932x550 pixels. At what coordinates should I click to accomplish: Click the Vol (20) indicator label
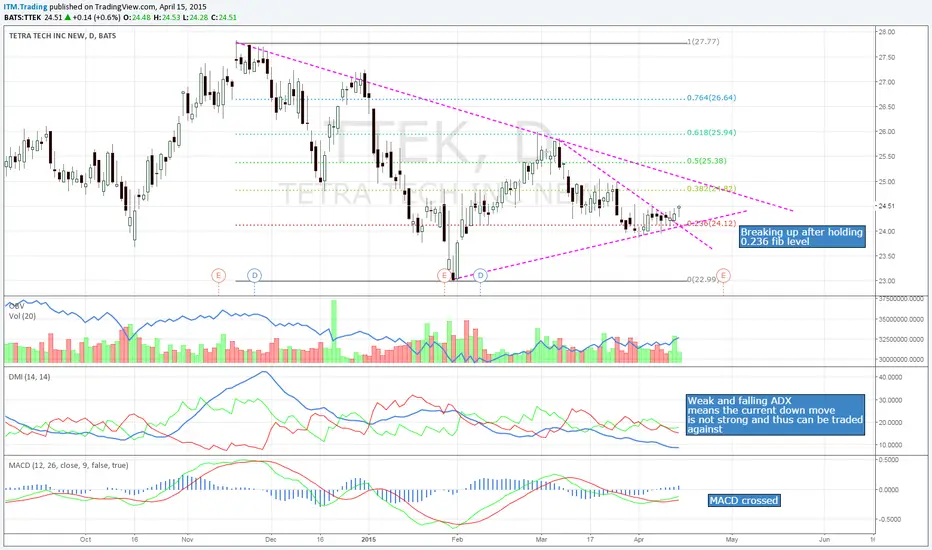click(22, 316)
